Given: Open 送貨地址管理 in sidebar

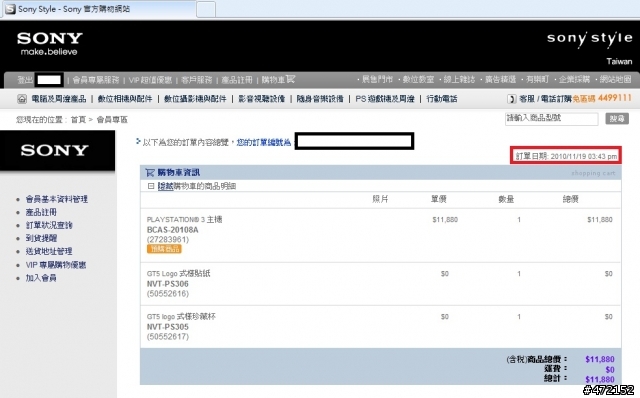Looking at the screenshot, I should coord(49,251).
